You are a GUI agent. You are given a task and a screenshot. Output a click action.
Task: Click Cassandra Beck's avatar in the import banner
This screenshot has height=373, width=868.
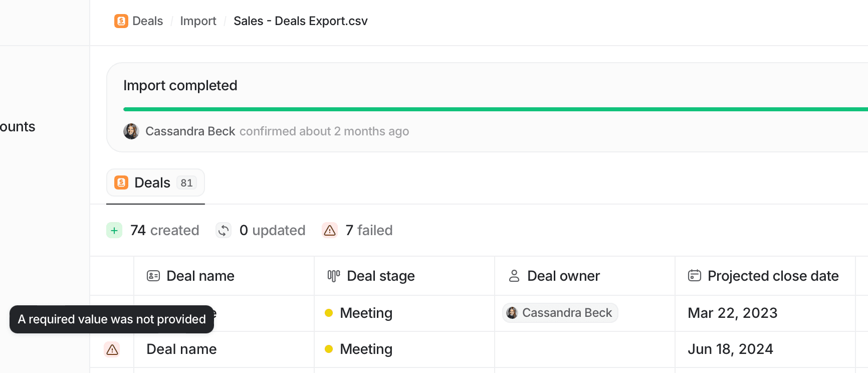[x=131, y=131]
